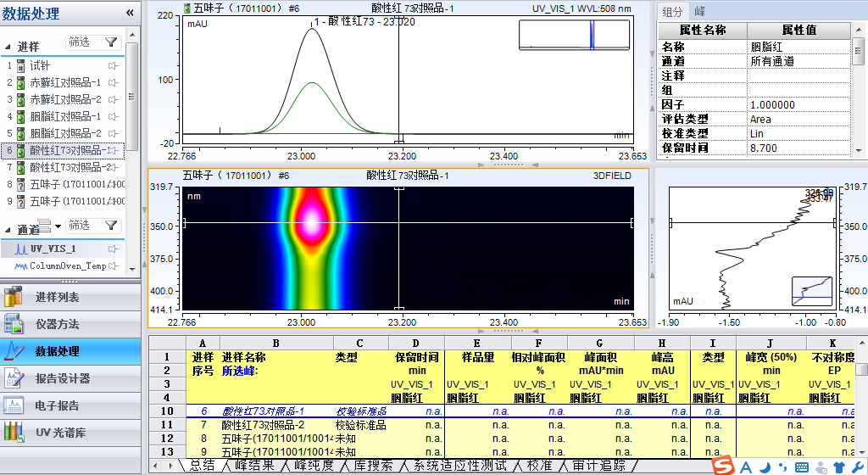Click the unknown-sample icon of injection 9
The width and height of the screenshot is (868, 475).
tap(20, 202)
